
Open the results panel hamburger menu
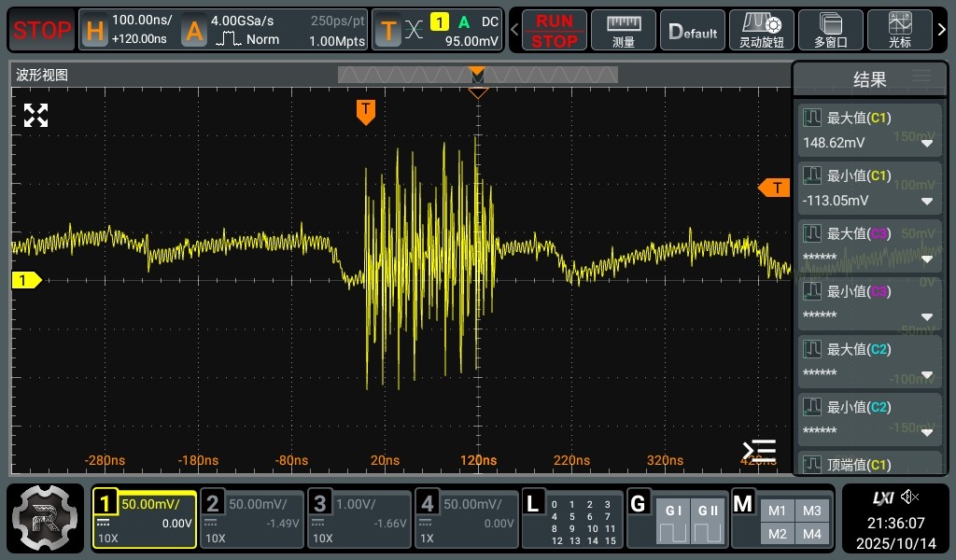pyautogui.click(x=921, y=77)
